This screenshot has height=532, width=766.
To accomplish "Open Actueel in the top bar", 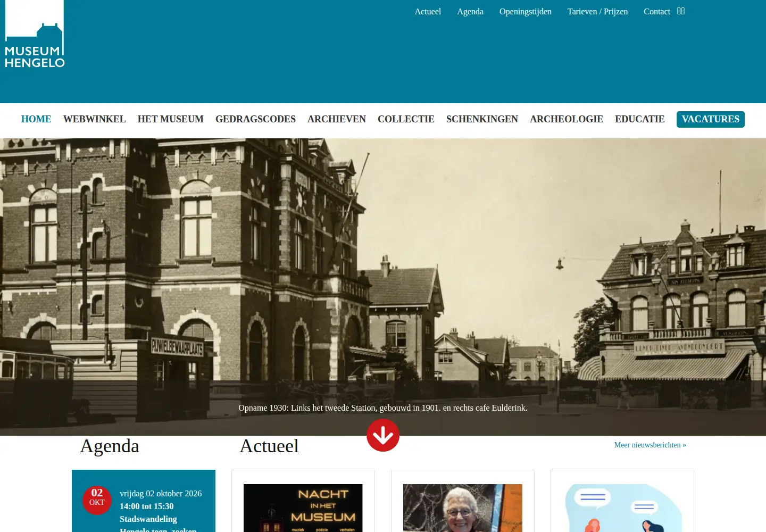I will (428, 12).
